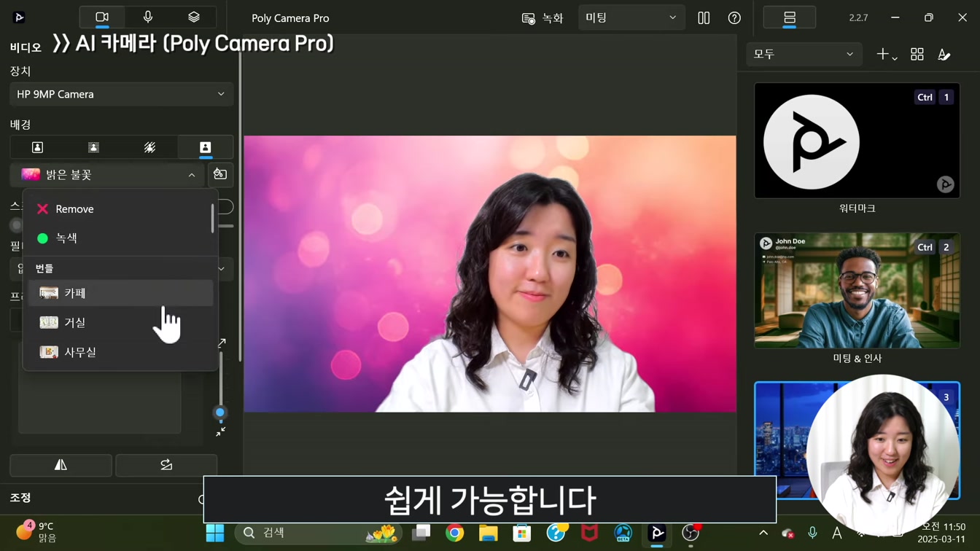Expand the HP 9MP Camera device dropdown

(121, 94)
